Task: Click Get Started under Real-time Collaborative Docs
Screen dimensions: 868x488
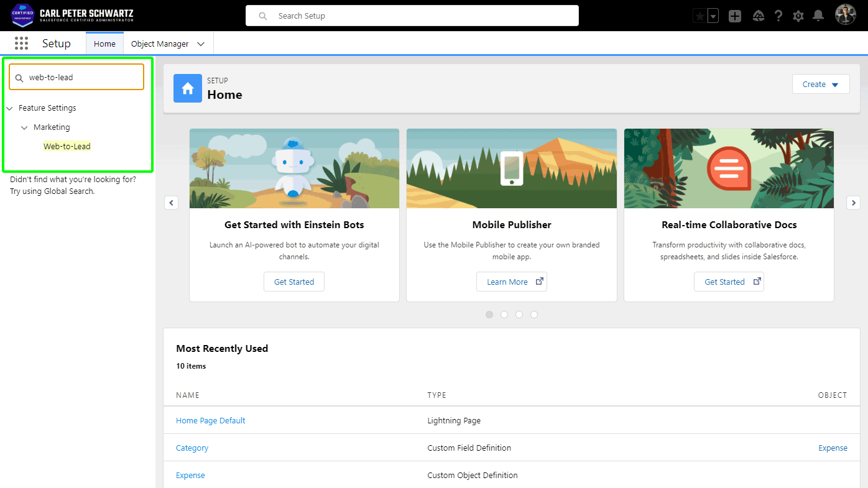Action: (729, 282)
